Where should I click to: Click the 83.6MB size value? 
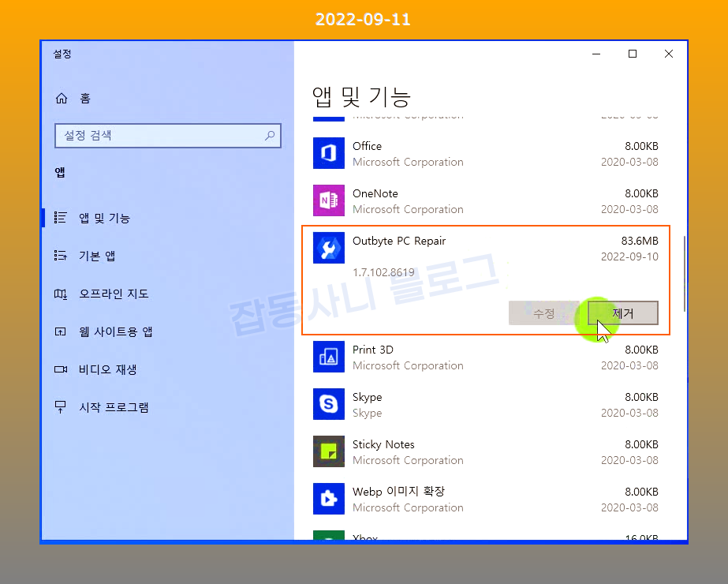coord(640,241)
